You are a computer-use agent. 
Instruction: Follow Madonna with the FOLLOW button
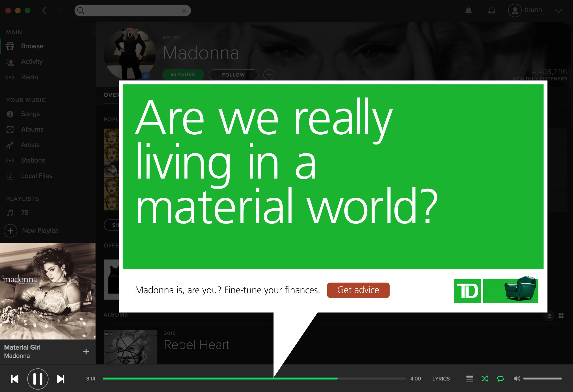[x=234, y=75]
